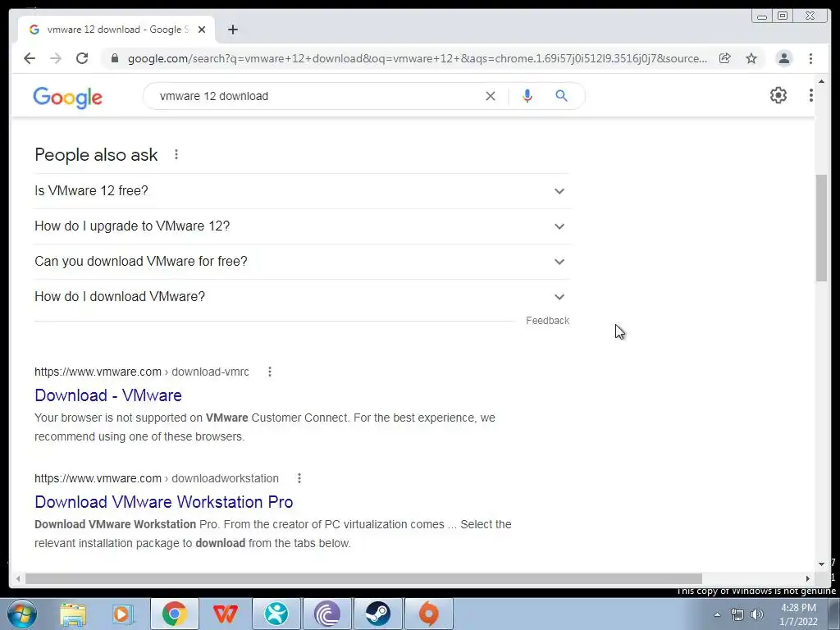The width and height of the screenshot is (840, 630).
Task: Open 'Download VMware Workstation Pro' result
Action: (x=164, y=502)
